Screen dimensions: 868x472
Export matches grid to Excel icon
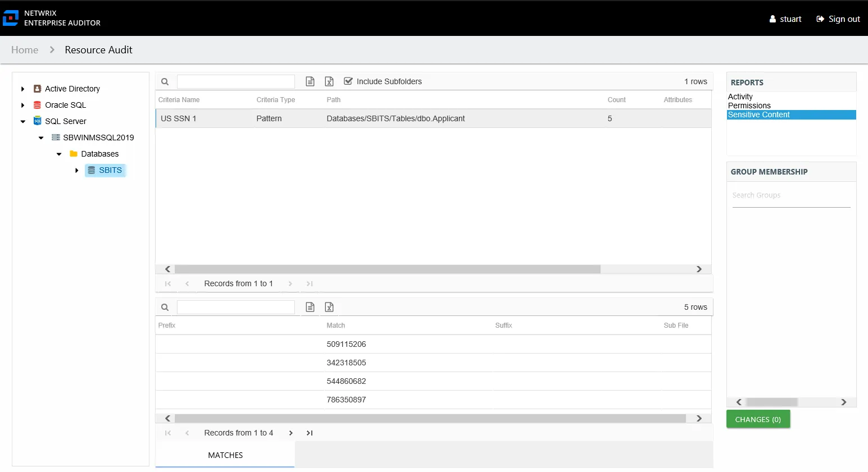coord(329,307)
